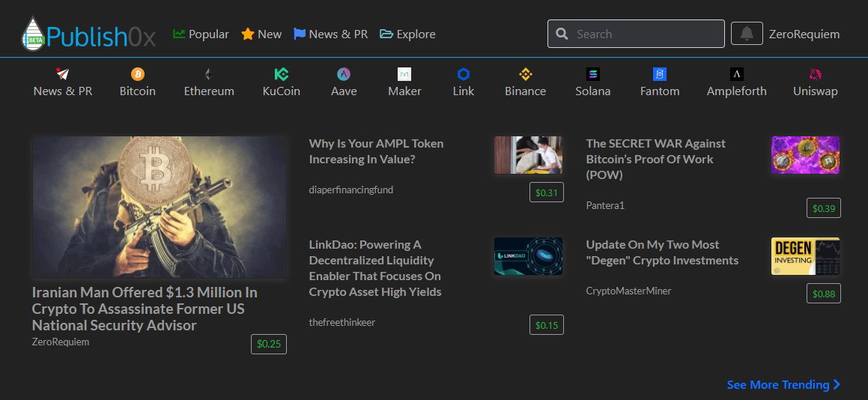Click the News & PR flag icon
This screenshot has height=400, width=868.
tap(300, 34)
